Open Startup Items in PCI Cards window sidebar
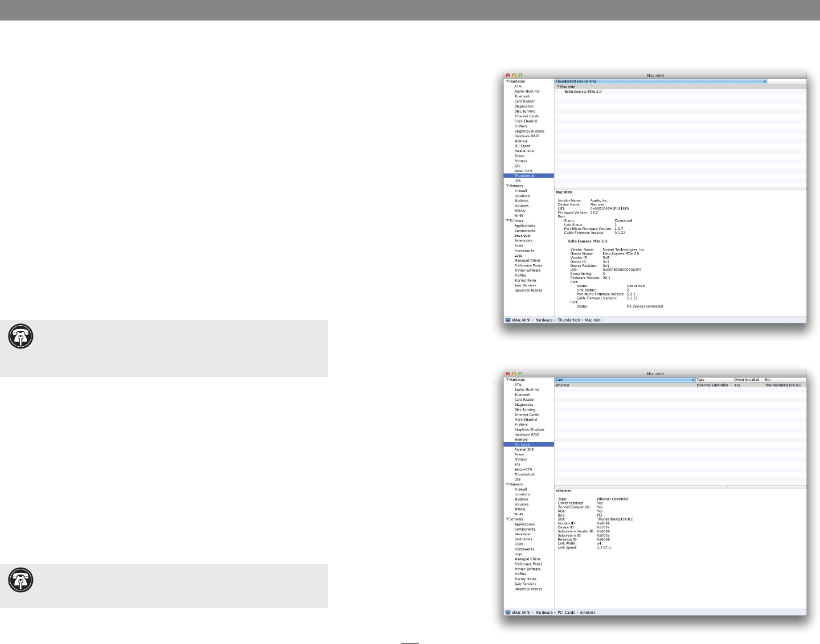The width and height of the screenshot is (820, 644). (x=526, y=579)
